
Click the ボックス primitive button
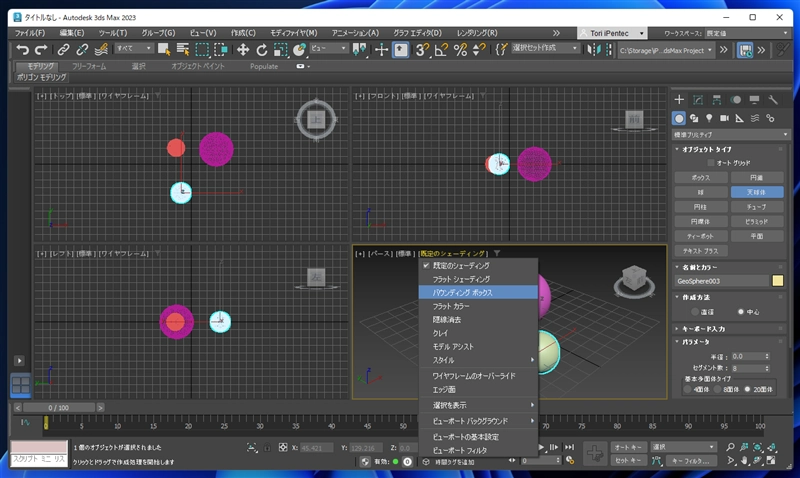[701, 178]
